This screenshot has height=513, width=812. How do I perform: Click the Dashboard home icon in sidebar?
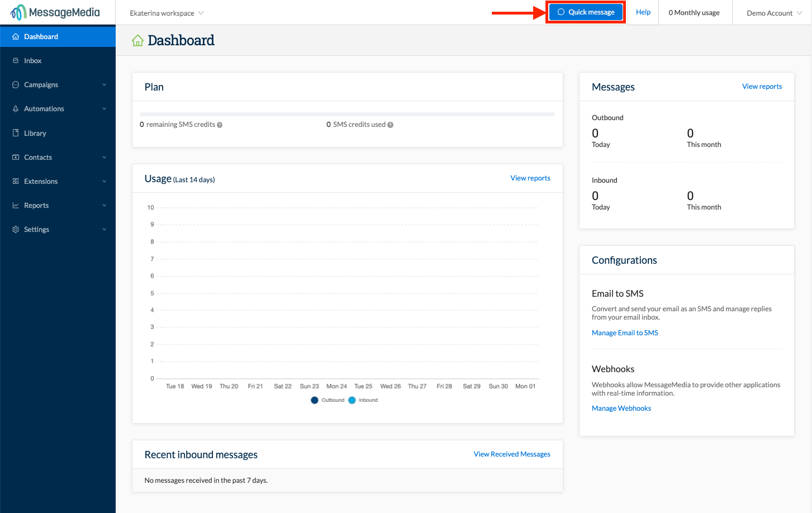click(x=16, y=36)
